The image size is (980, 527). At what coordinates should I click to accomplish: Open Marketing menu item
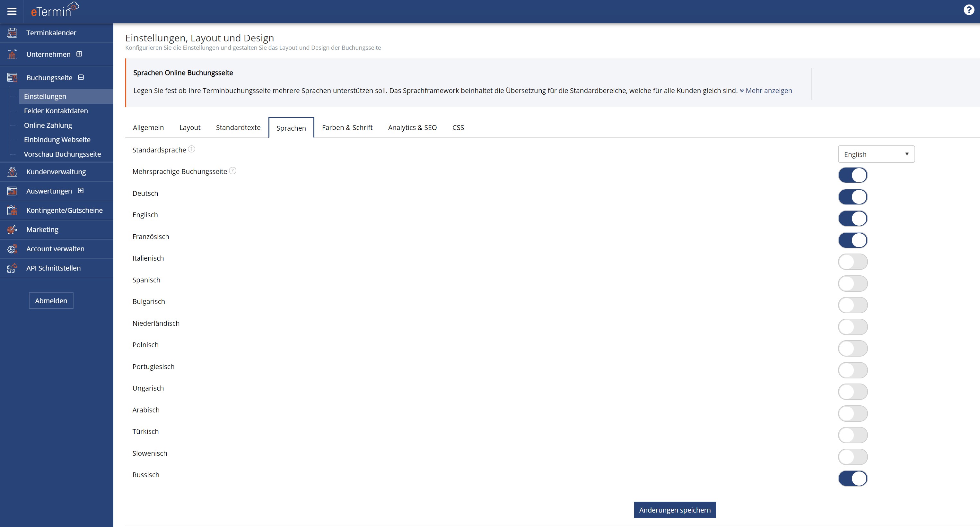click(x=57, y=230)
